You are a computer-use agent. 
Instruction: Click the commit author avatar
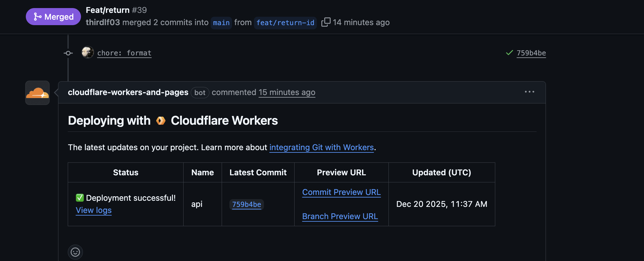pos(87,53)
